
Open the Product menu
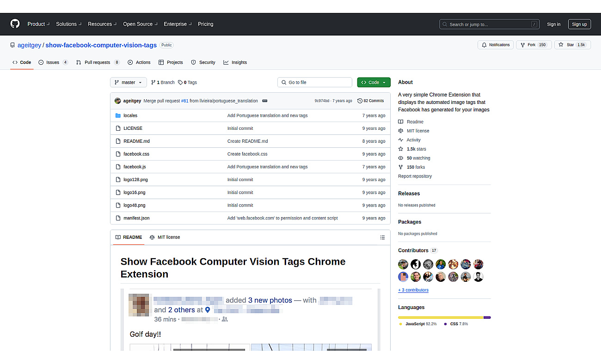click(x=38, y=24)
